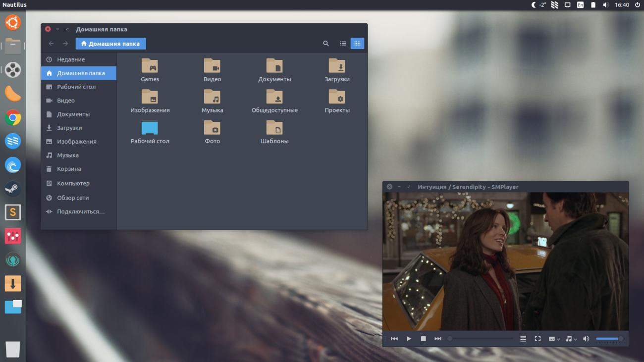
Task: Open the Проекты folder
Action: pyautogui.click(x=337, y=101)
